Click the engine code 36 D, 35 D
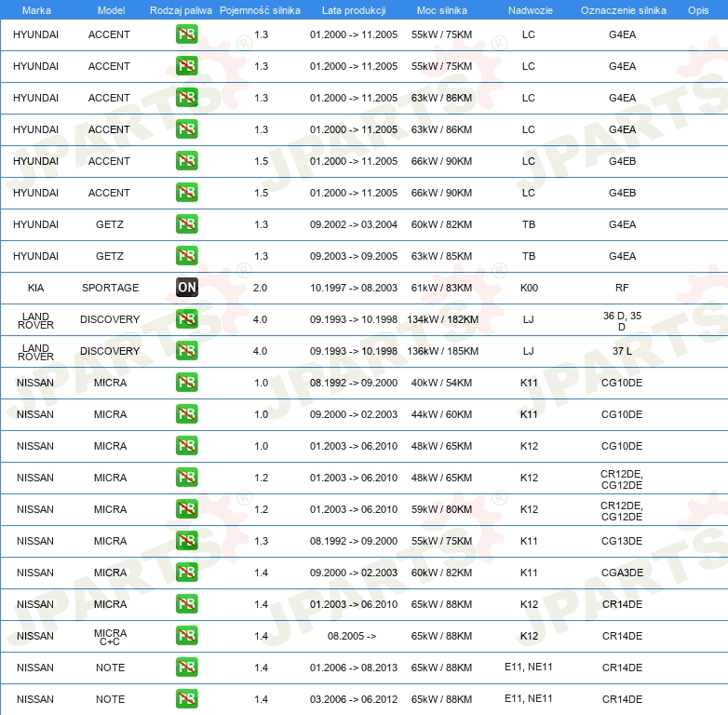Screen dimensions: 728x715 coord(622,321)
